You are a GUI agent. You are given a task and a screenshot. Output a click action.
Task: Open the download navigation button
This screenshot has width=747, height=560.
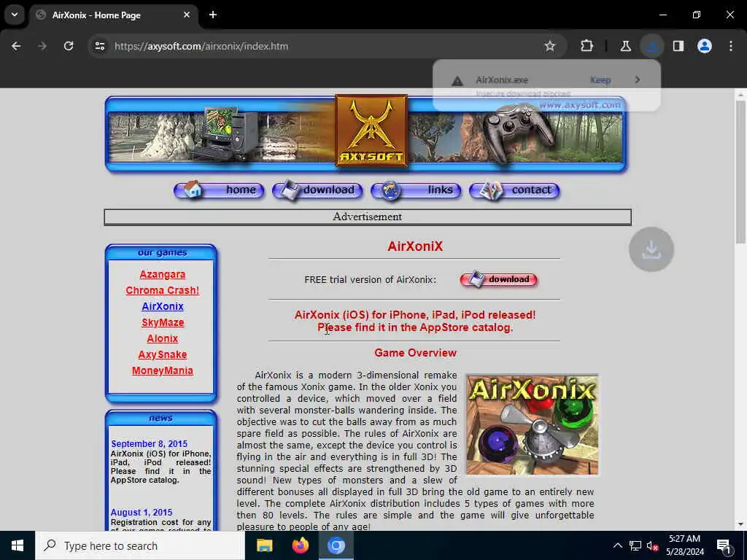tap(317, 190)
